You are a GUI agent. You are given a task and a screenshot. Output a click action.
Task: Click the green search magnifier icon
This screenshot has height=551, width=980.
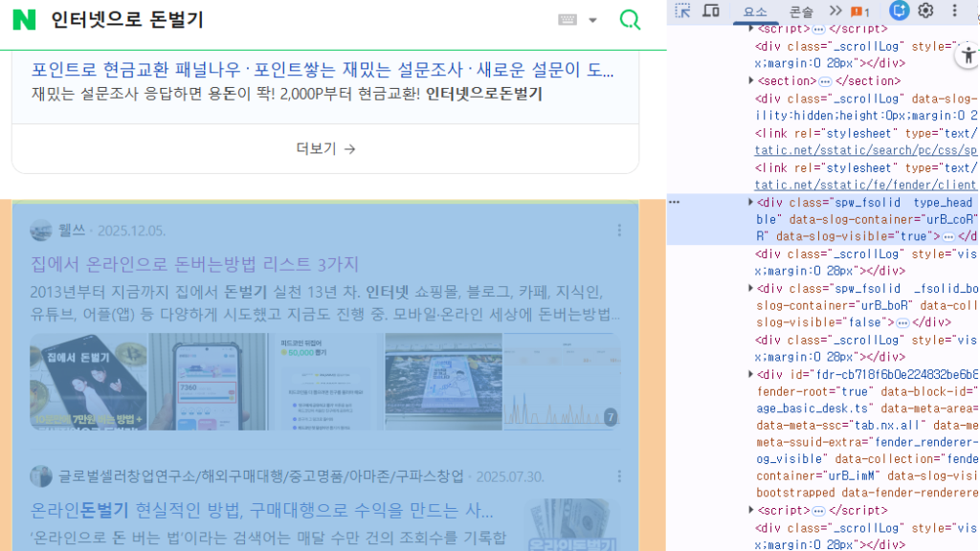(x=630, y=20)
